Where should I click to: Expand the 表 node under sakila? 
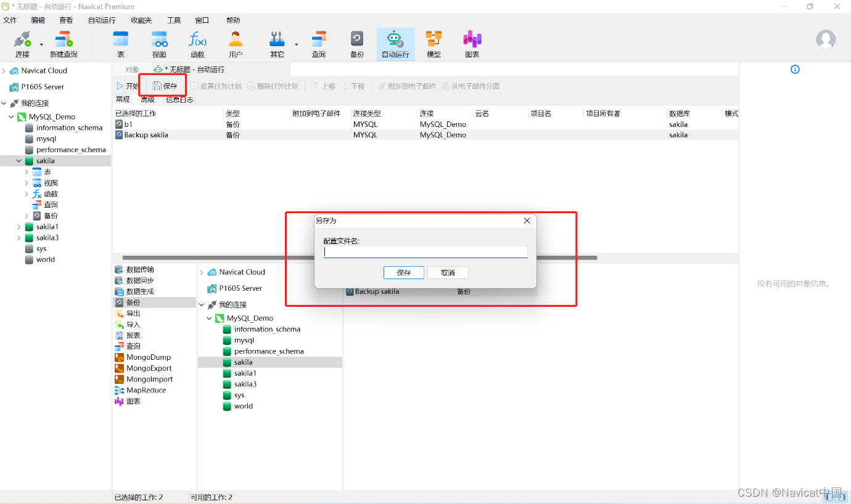pyautogui.click(x=27, y=172)
